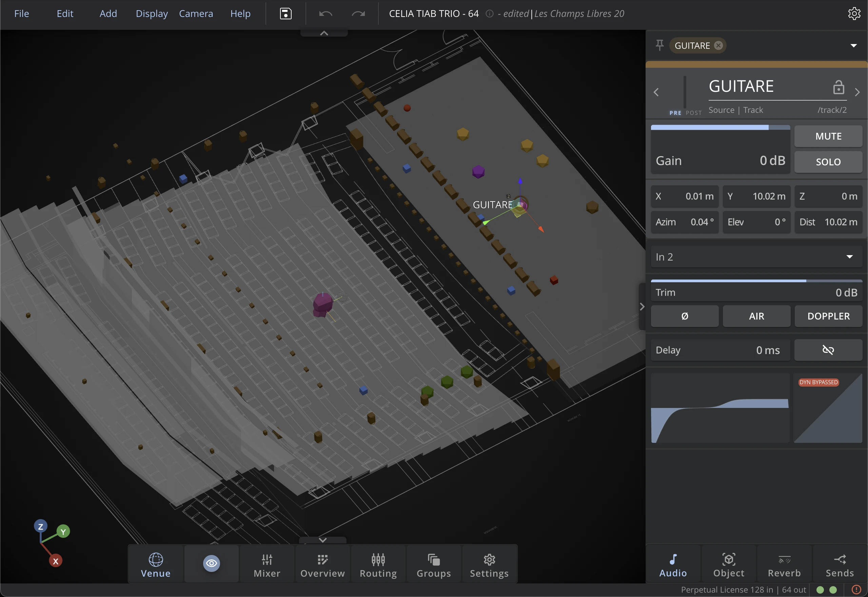Open the Overview view
This screenshot has width=868, height=597.
click(323, 564)
